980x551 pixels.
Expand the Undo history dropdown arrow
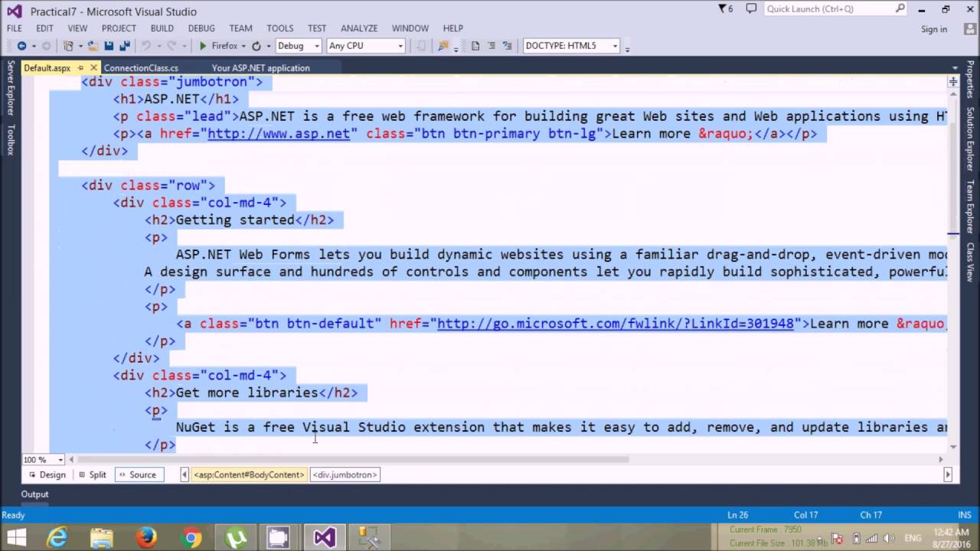(x=158, y=46)
